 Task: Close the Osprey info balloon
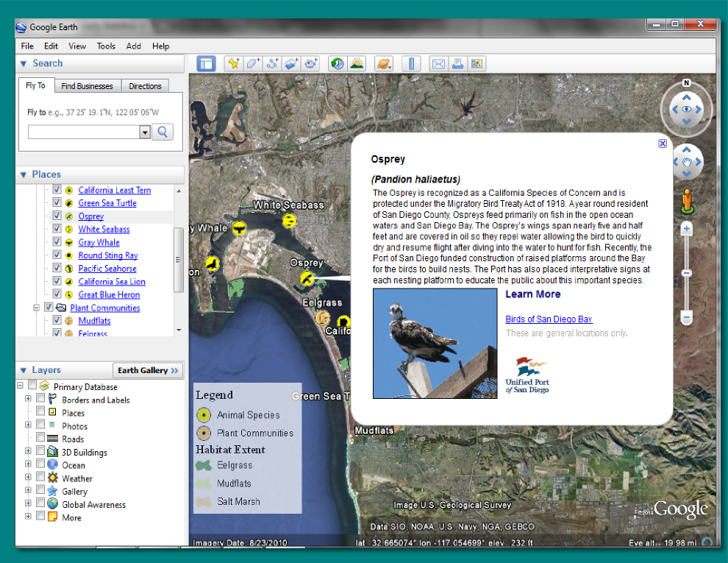[x=663, y=144]
